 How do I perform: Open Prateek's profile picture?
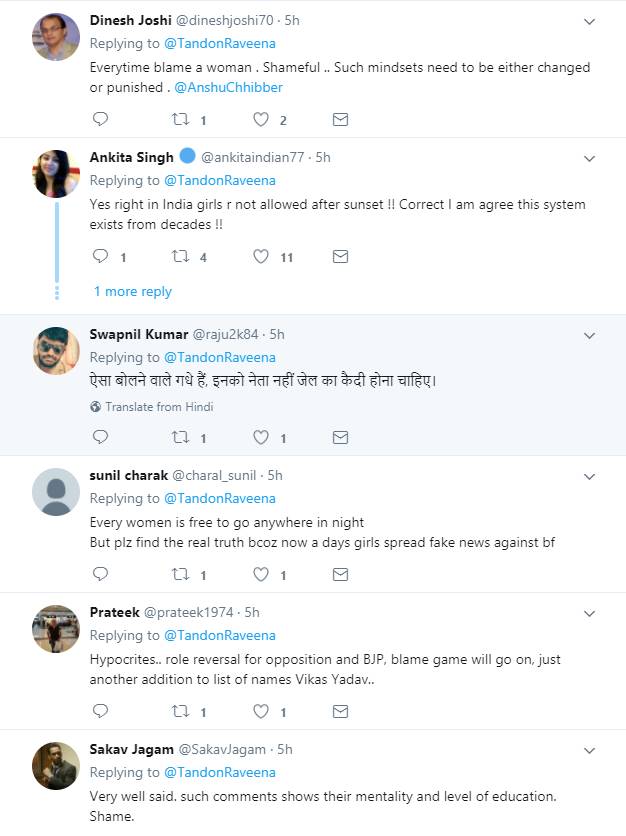point(56,629)
